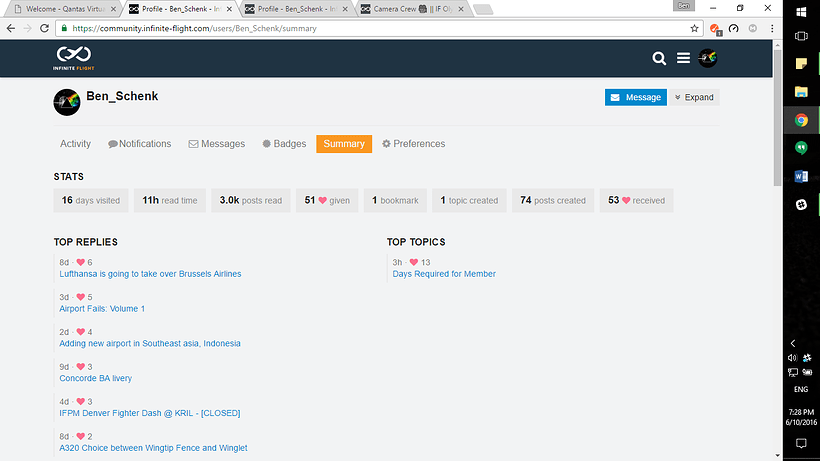
Task: Open Hangouts from the taskbar
Action: [x=801, y=148]
